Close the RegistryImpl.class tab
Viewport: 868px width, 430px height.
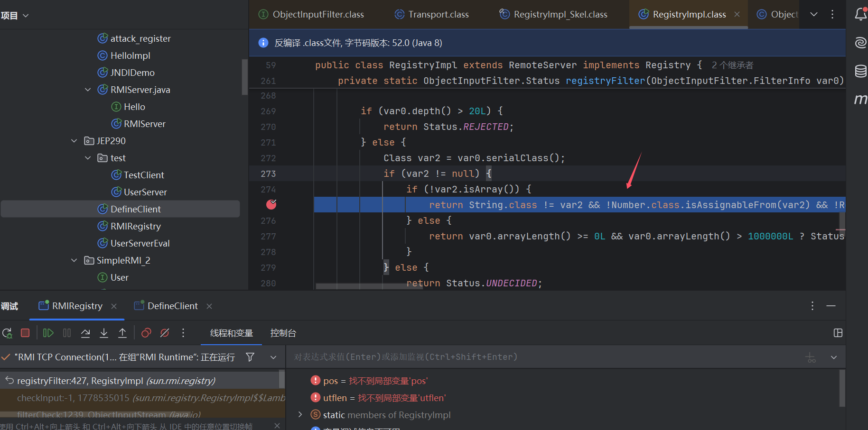point(737,14)
